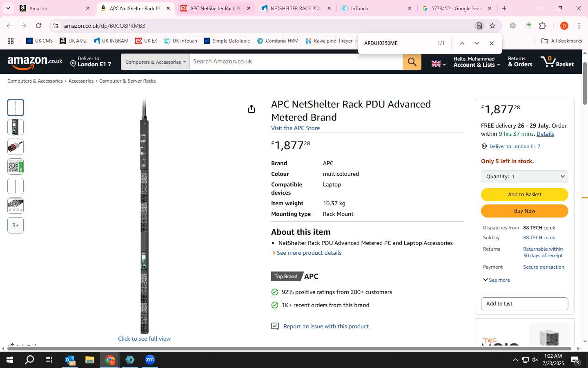Open Task View on taskbar
Screen dimensions: 588x368
click(49, 360)
